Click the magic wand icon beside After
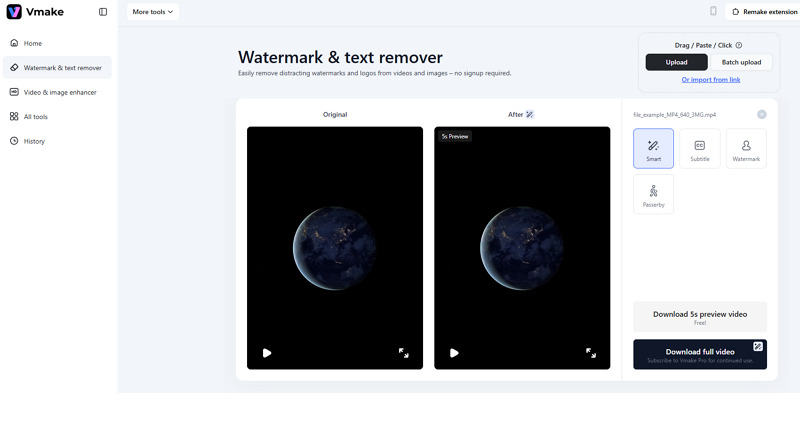Screen dimensions: 800x446 (530, 114)
